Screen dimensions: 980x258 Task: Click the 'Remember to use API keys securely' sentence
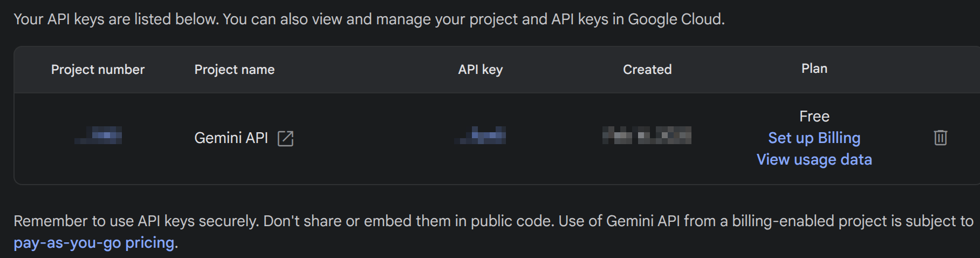[x=136, y=221]
